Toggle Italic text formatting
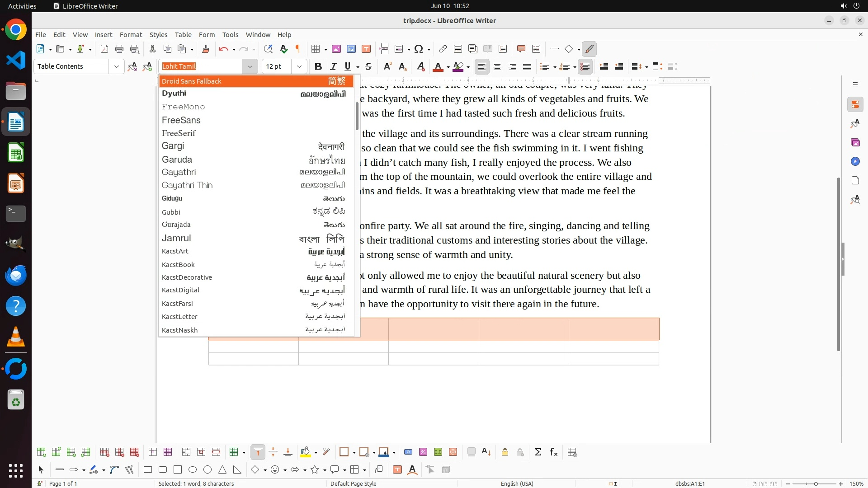 pos(333,66)
